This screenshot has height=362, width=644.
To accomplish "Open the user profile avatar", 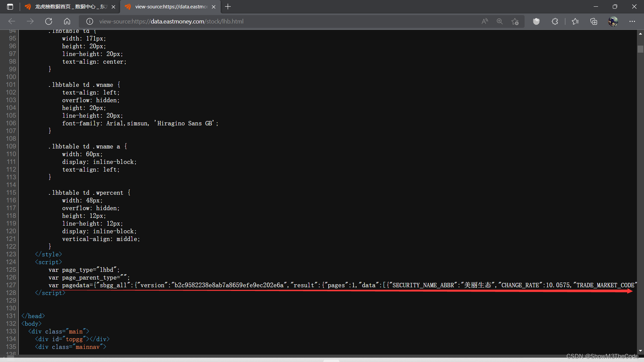I will (613, 21).
